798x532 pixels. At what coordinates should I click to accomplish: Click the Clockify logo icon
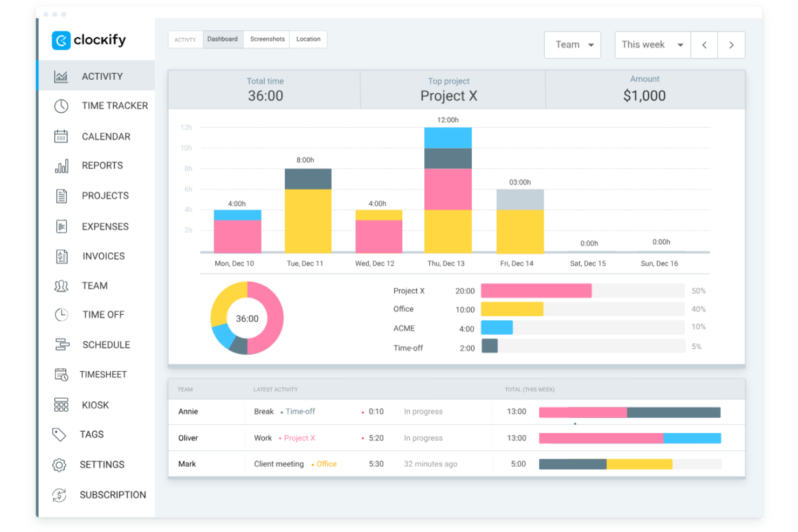pos(61,40)
